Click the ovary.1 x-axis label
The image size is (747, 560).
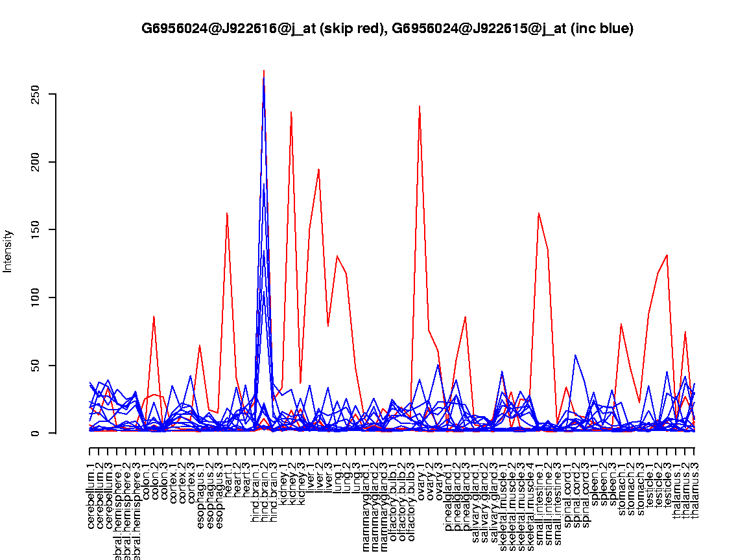[420, 481]
